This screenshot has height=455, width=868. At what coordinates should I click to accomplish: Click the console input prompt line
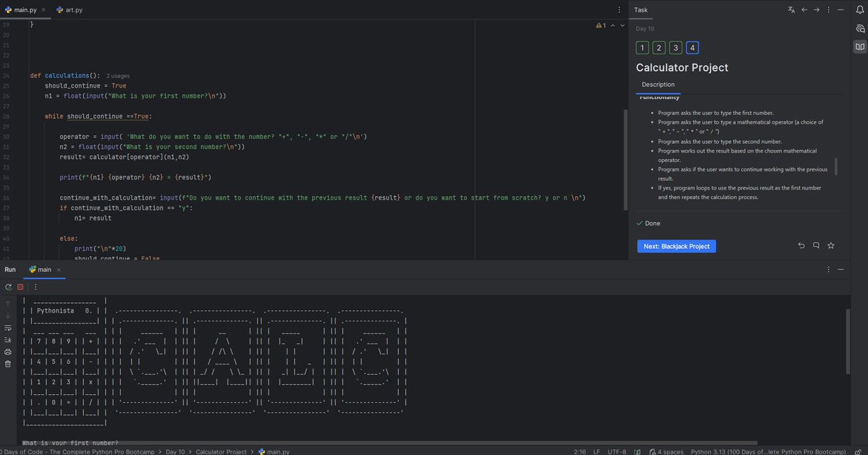pos(70,443)
